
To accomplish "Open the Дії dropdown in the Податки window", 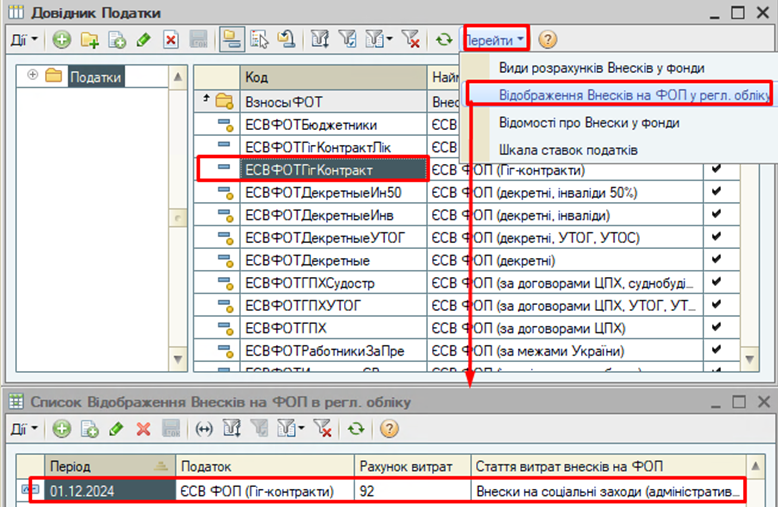I will [24, 41].
